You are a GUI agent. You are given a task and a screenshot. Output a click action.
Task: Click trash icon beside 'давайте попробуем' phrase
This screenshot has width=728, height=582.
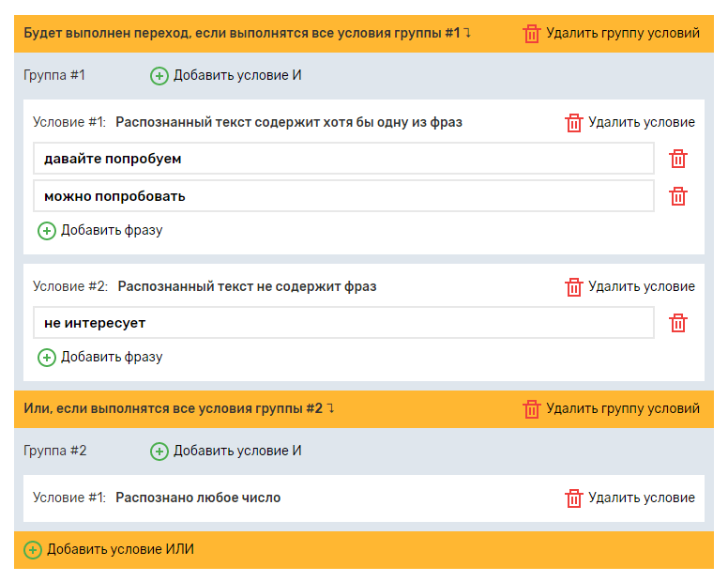[x=678, y=159]
